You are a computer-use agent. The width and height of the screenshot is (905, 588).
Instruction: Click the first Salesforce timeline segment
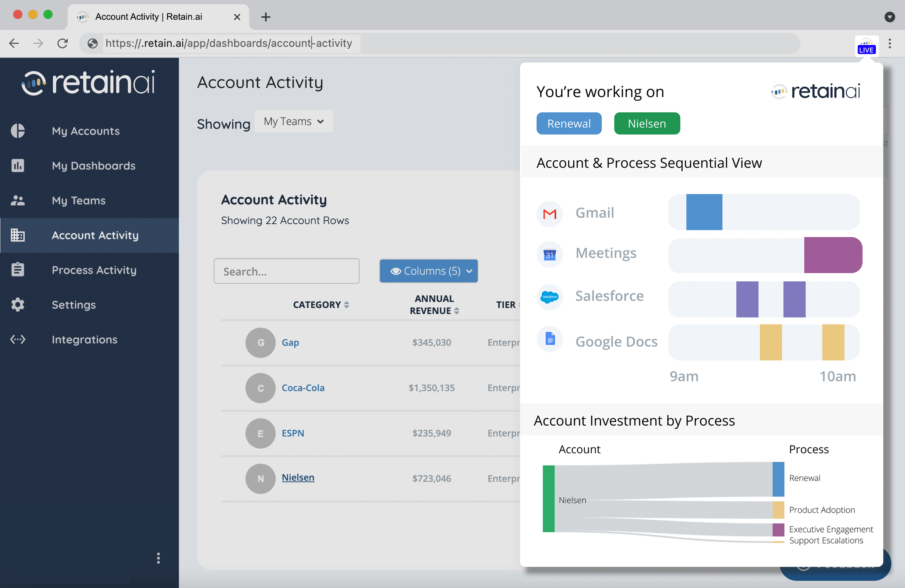pos(747,299)
